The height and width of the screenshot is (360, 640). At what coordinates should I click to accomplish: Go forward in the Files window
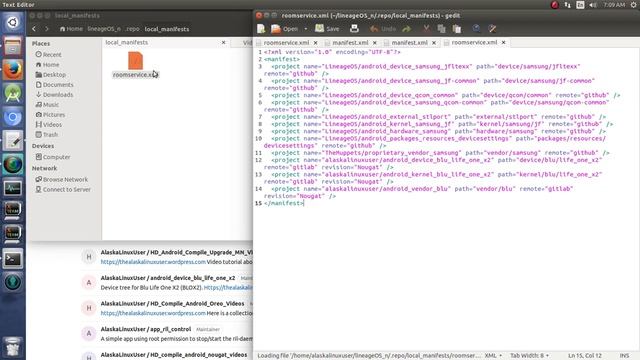pos(47,29)
